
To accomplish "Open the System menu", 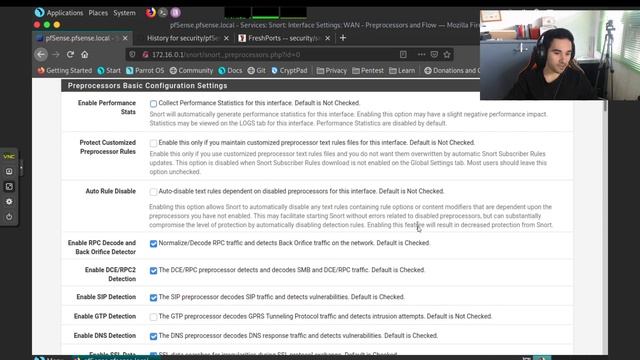I will coord(124,13).
